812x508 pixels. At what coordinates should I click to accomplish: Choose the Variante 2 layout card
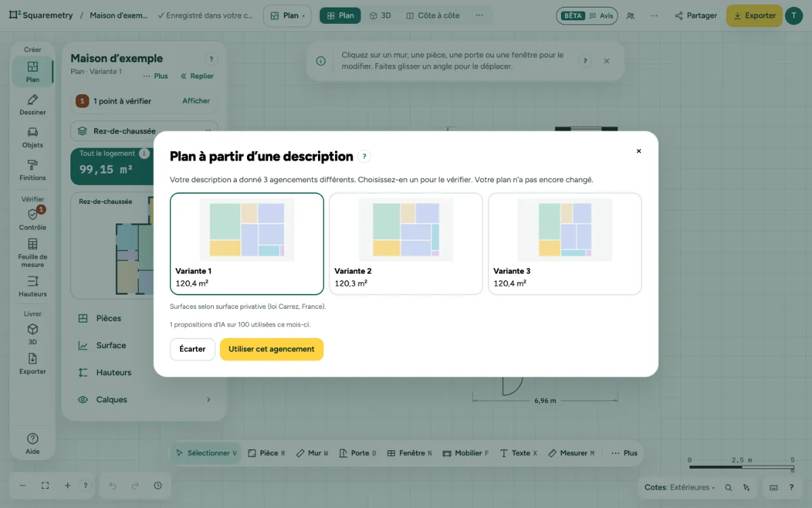(406, 244)
